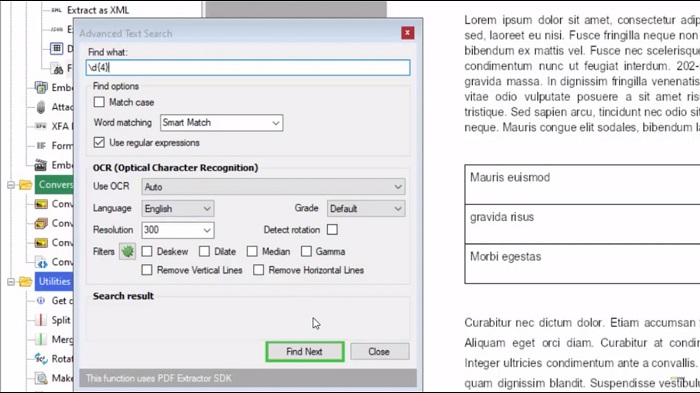Screen dimensions: 700x393
Task: Click the XML icon beside Extract as XML
Action: pos(56,10)
